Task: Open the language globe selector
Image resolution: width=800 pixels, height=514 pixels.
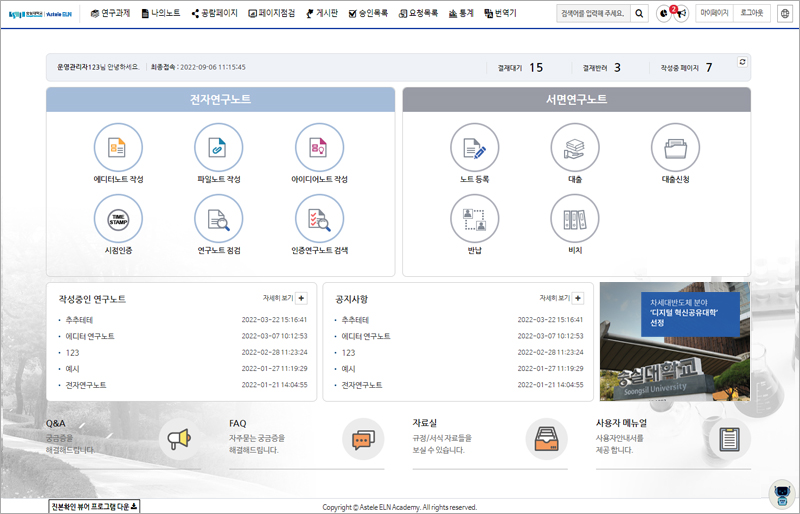Action: (785, 14)
